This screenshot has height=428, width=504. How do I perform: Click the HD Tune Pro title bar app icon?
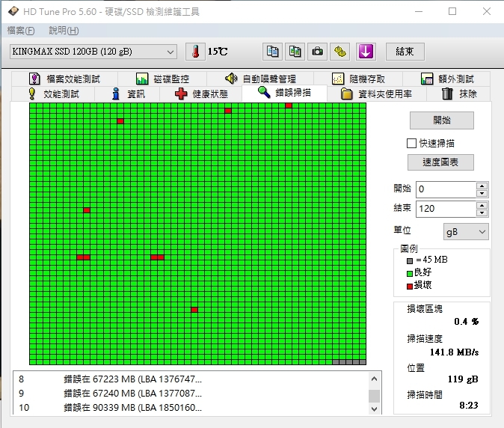click(x=13, y=11)
